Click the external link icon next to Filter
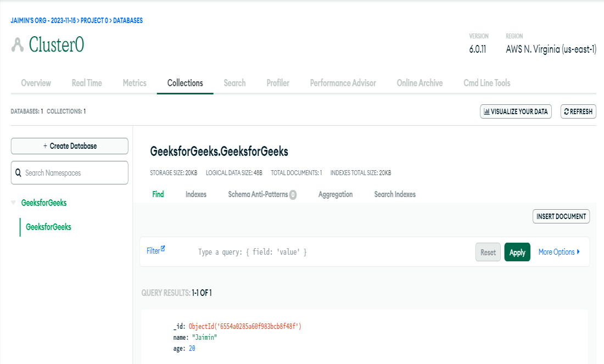 coord(163,249)
